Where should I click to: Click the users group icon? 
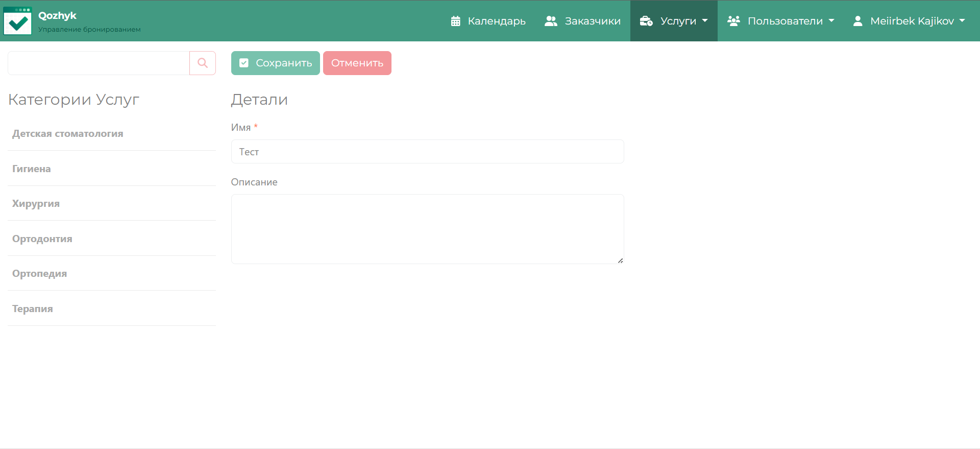click(733, 21)
